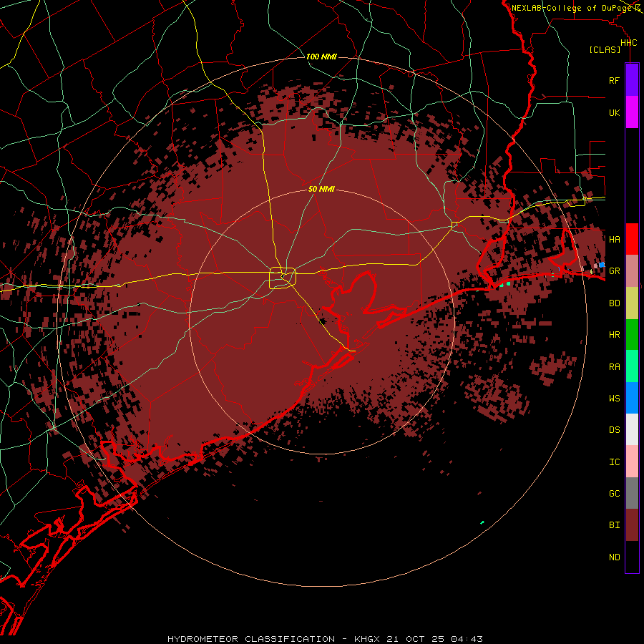This screenshot has height=644, width=644.
Task: Click the UK legend label
Action: click(614, 112)
